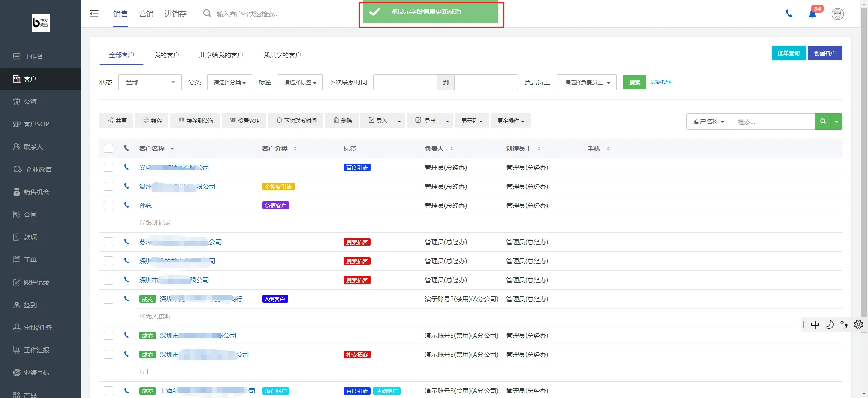Open the IME settings gear icon

[x=859, y=324]
